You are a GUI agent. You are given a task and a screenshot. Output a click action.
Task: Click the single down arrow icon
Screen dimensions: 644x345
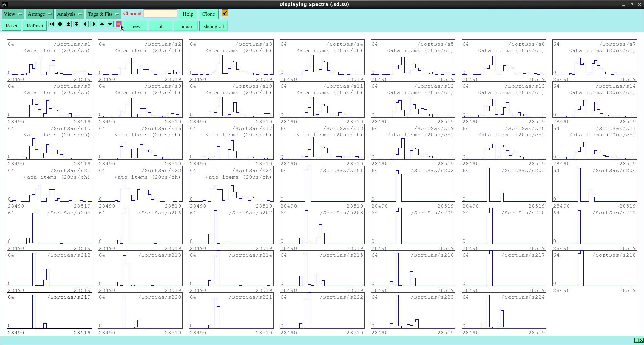point(110,24)
